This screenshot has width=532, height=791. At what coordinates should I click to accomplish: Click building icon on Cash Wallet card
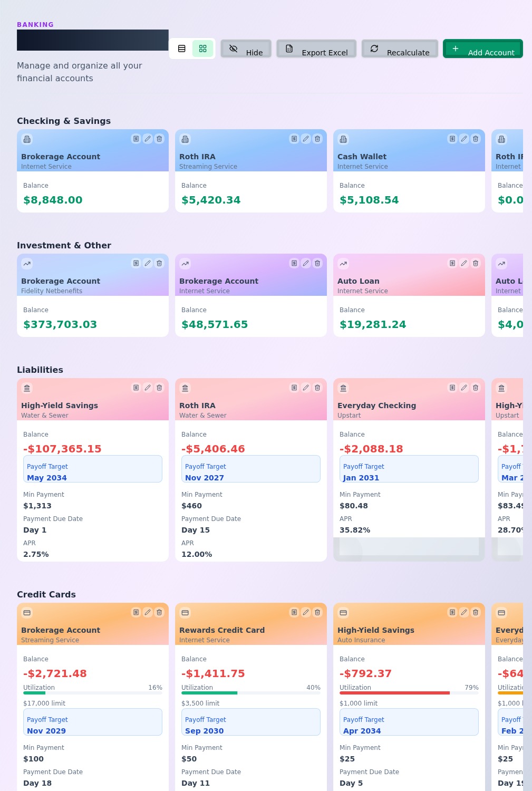pyautogui.click(x=343, y=139)
